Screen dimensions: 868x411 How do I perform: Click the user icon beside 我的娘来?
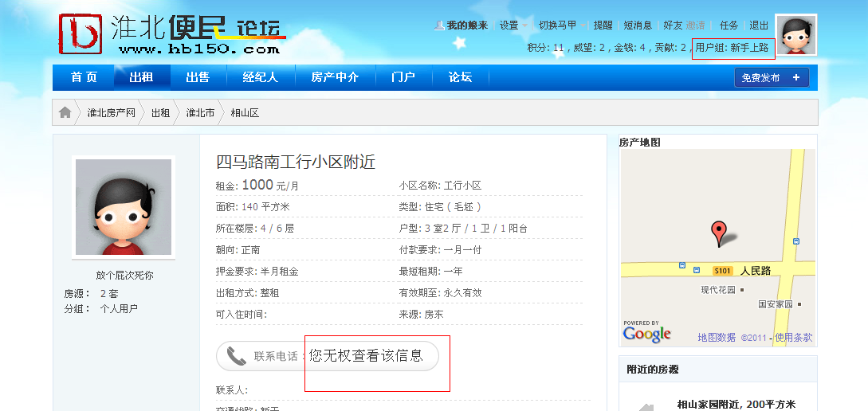(439, 25)
